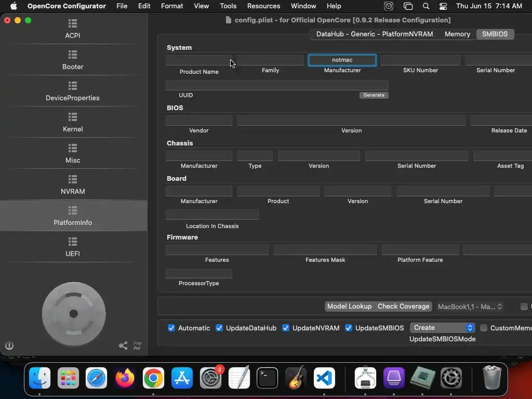Select the DataHub - Generic - PlatformNVRAM tab

pos(375,34)
